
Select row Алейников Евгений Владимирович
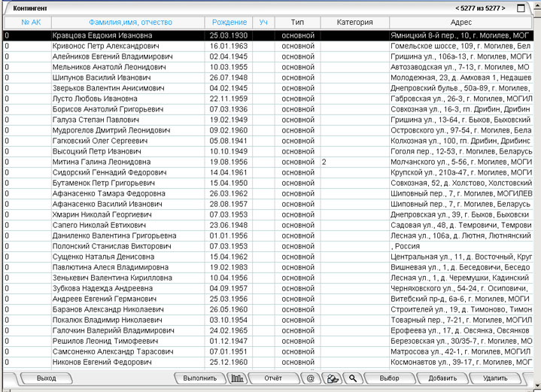click(x=268, y=56)
